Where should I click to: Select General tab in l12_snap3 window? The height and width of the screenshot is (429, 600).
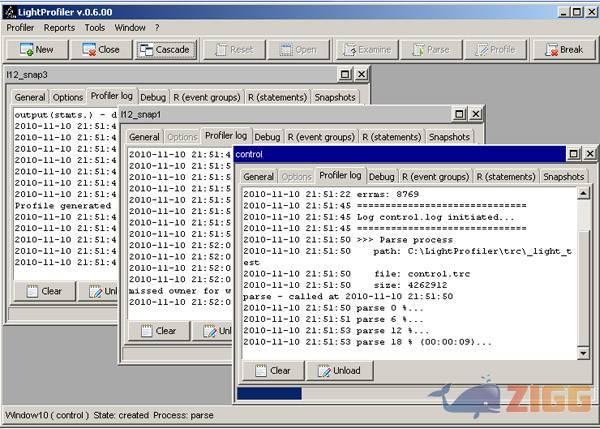click(x=30, y=97)
